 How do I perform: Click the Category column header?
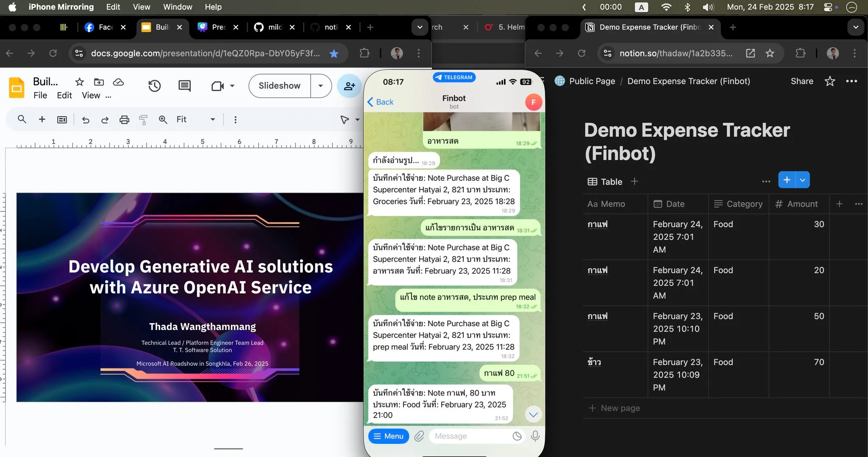(738, 204)
